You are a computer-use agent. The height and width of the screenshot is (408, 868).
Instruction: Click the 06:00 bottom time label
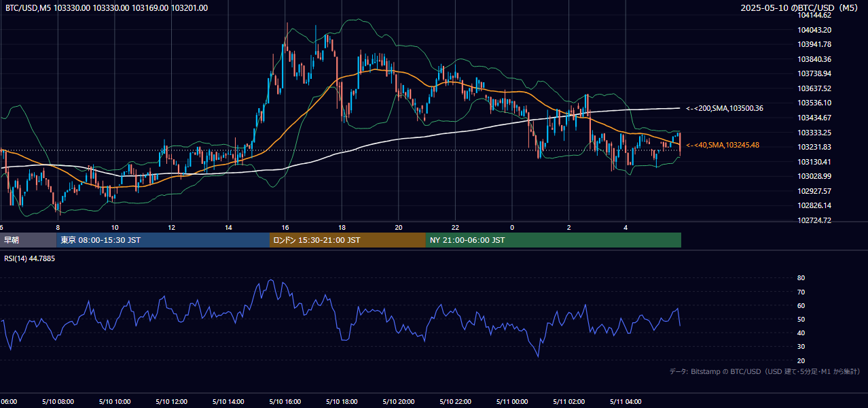pos(8,401)
